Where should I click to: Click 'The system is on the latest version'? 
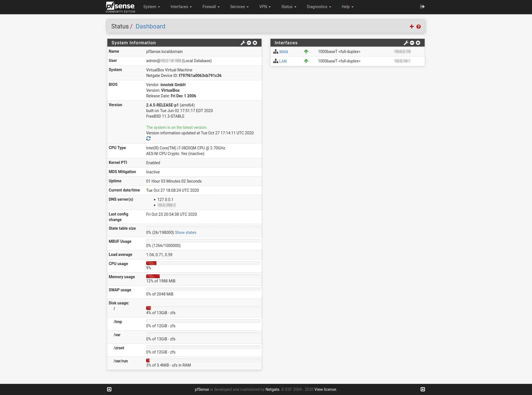point(176,127)
